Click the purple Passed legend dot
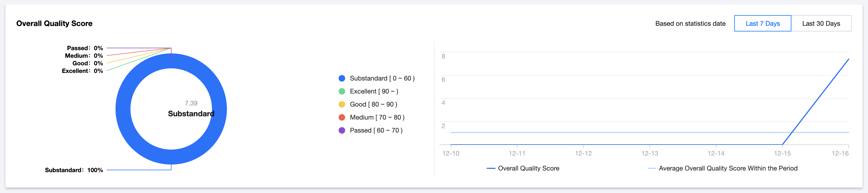This screenshot has width=868, height=193. pyautogui.click(x=342, y=130)
